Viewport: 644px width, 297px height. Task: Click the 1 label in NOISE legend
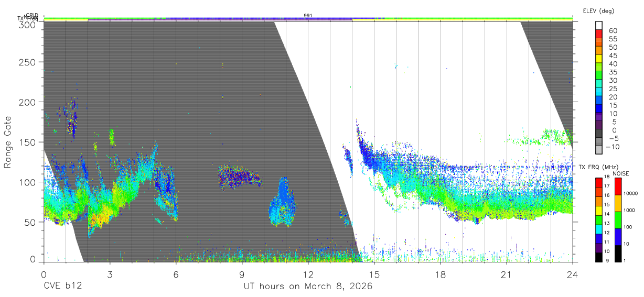[624, 260]
